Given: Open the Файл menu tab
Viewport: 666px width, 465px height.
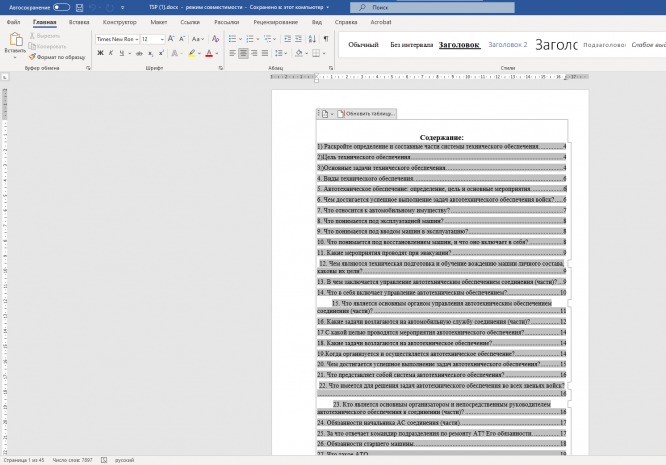Looking at the screenshot, I should tap(14, 22).
